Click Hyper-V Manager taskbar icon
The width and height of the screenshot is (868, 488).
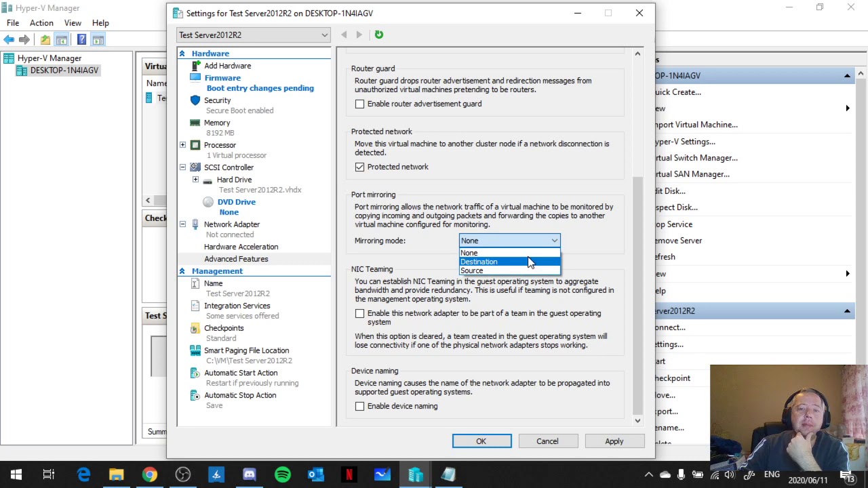415,474
